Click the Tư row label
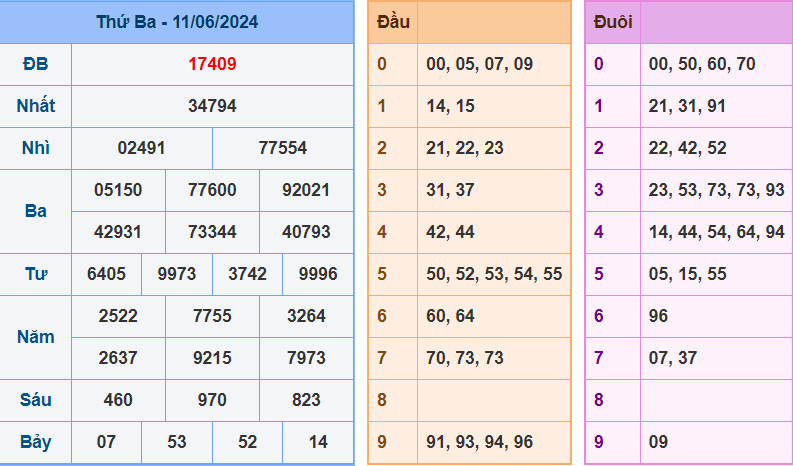The height and width of the screenshot is (466, 793). click(35, 274)
